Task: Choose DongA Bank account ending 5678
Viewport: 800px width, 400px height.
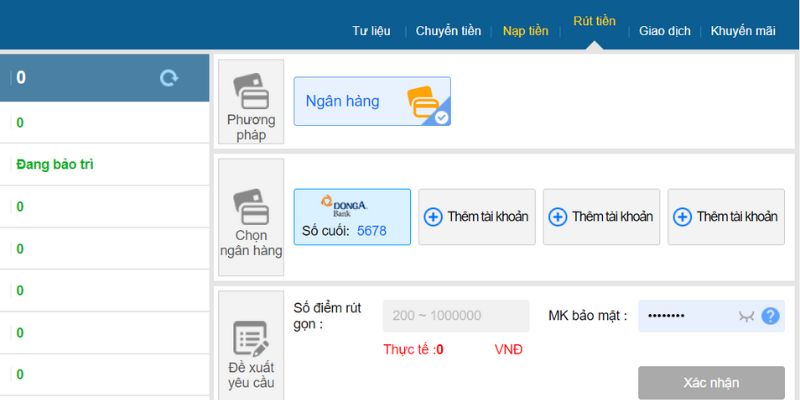Action: click(x=352, y=217)
